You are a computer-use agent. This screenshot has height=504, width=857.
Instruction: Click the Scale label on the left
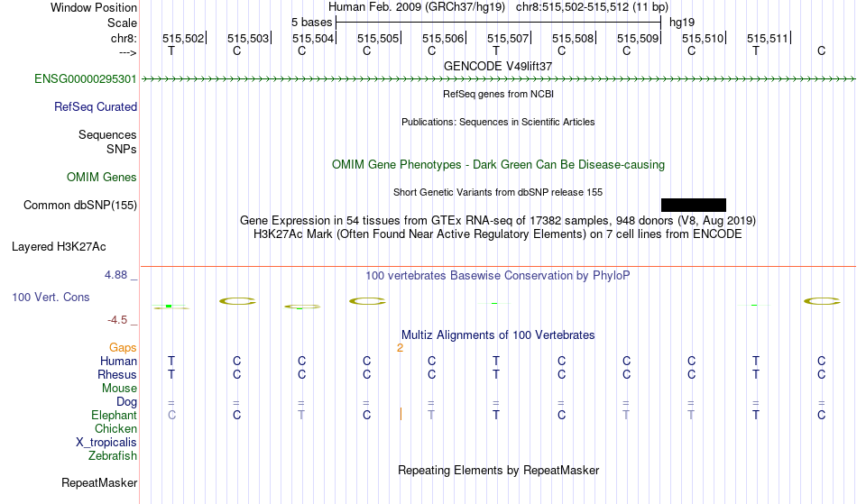(x=123, y=23)
